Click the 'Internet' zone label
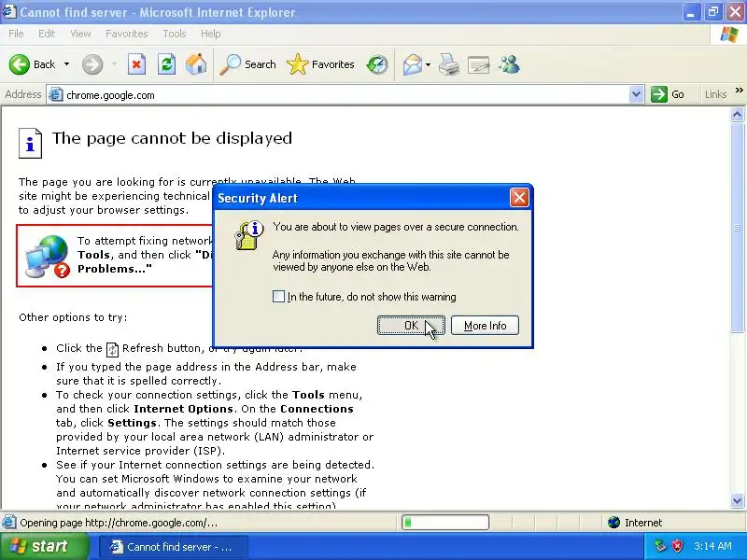 (643, 523)
